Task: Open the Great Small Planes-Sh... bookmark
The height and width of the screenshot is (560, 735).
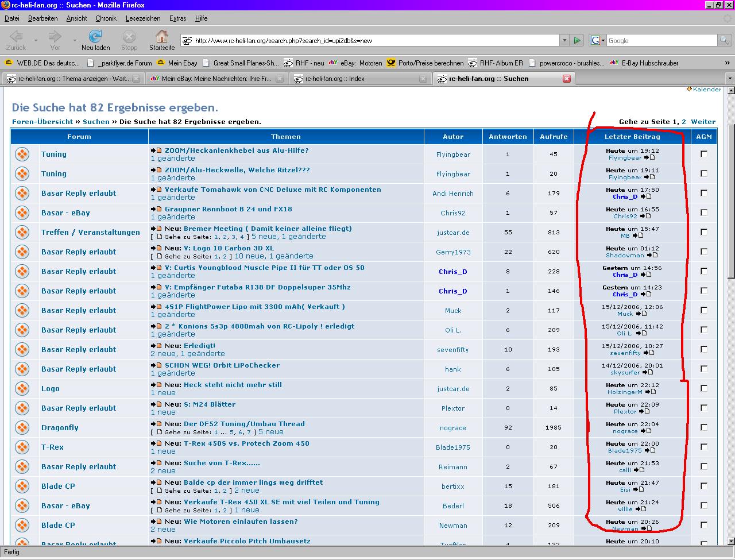Action: click(240, 63)
